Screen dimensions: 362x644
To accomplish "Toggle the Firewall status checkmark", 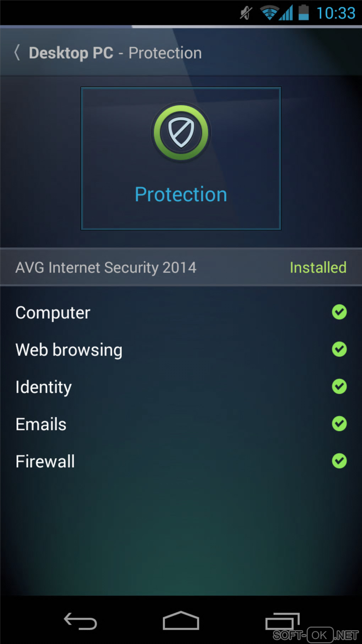I will click(x=339, y=461).
